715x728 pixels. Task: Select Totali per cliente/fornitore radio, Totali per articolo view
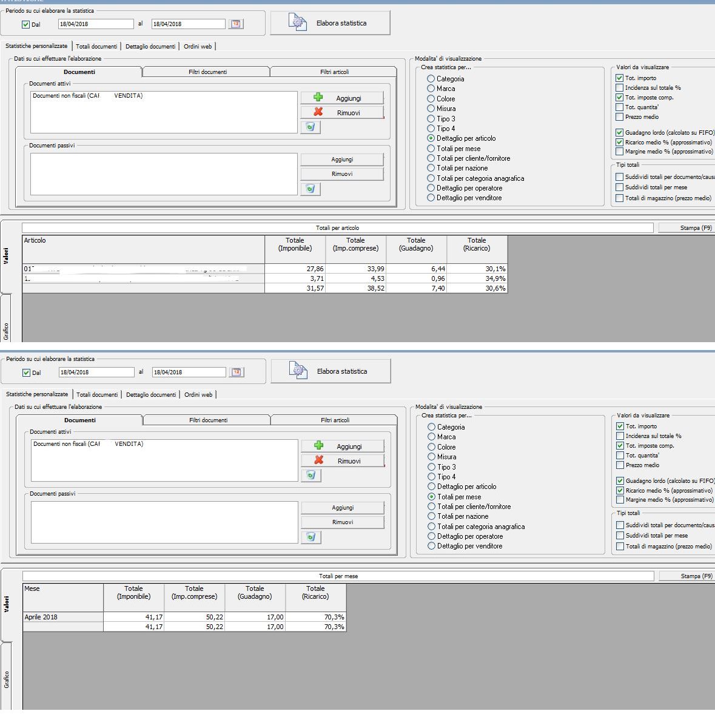(x=431, y=158)
